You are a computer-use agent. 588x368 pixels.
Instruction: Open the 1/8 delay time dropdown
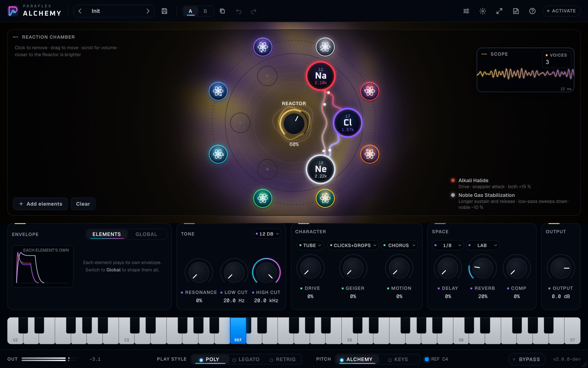pyautogui.click(x=448, y=245)
